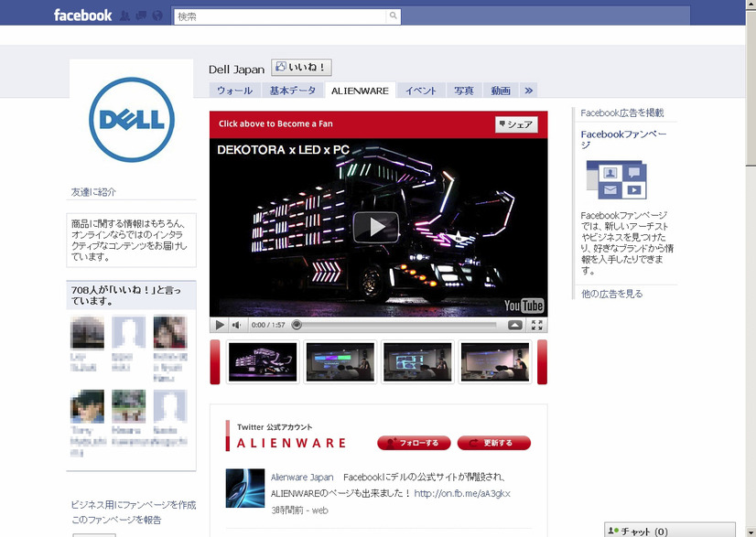Click the fan page ad illustration
This screenshot has width=756, height=537.
[616, 180]
